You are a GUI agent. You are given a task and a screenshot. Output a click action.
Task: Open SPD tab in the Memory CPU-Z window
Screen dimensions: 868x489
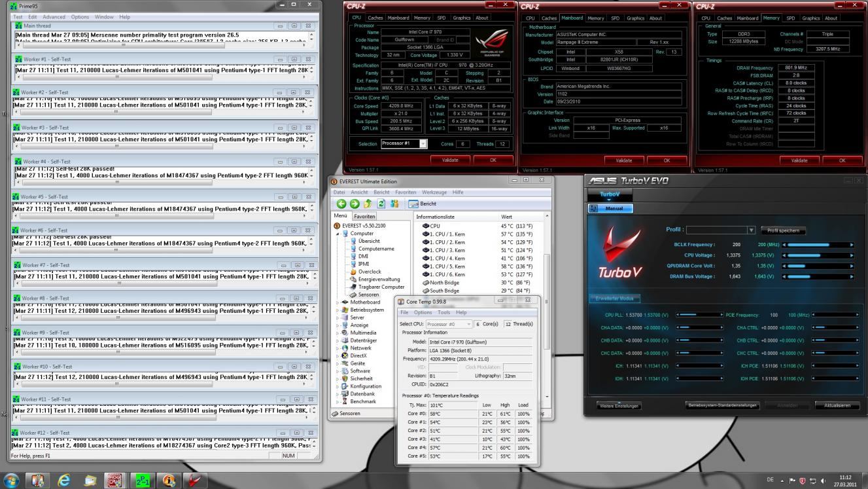pyautogui.click(x=790, y=18)
